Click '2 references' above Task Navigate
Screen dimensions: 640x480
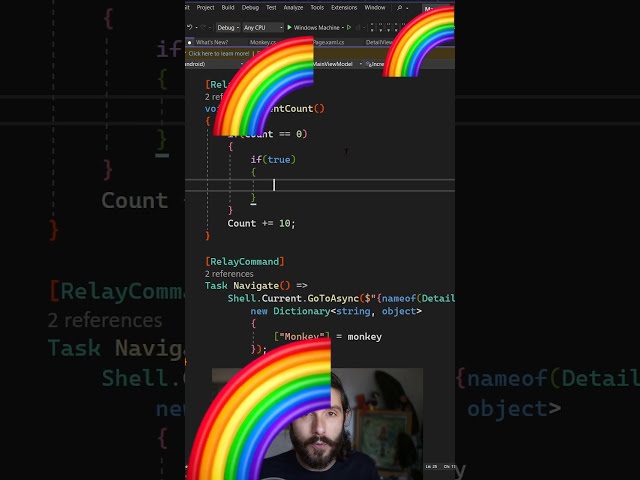tap(229, 274)
